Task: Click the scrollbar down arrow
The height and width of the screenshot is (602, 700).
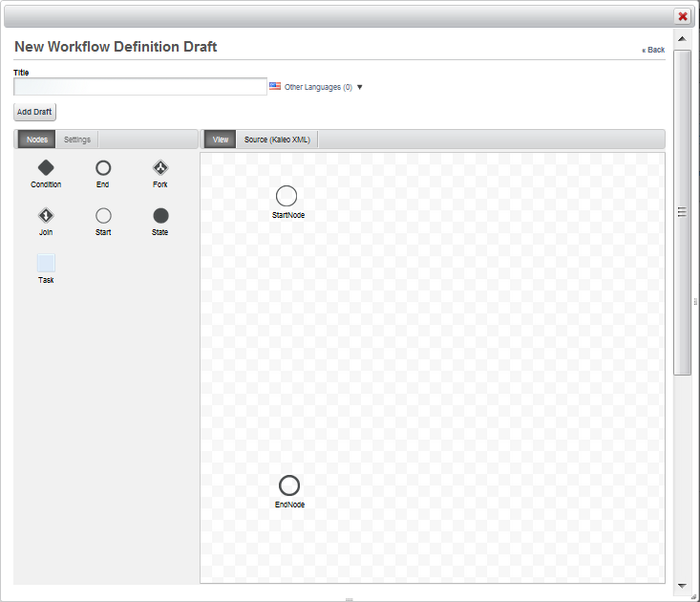Action: click(682, 586)
